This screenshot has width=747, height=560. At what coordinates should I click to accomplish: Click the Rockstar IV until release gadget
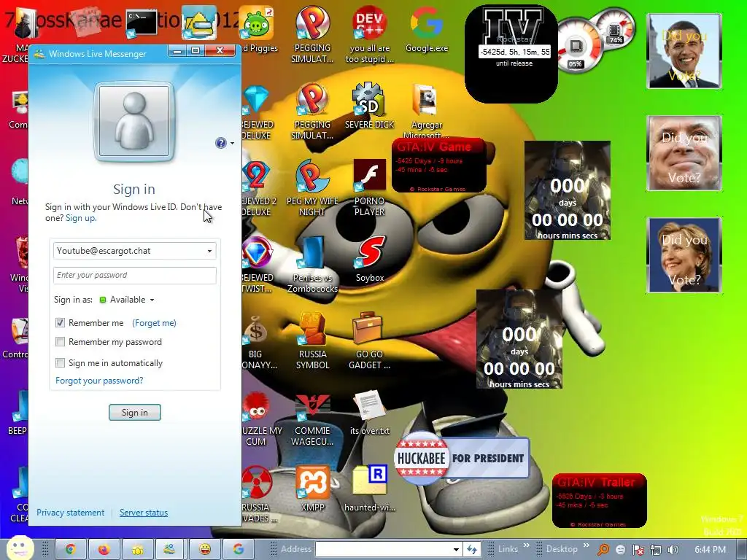(511, 54)
